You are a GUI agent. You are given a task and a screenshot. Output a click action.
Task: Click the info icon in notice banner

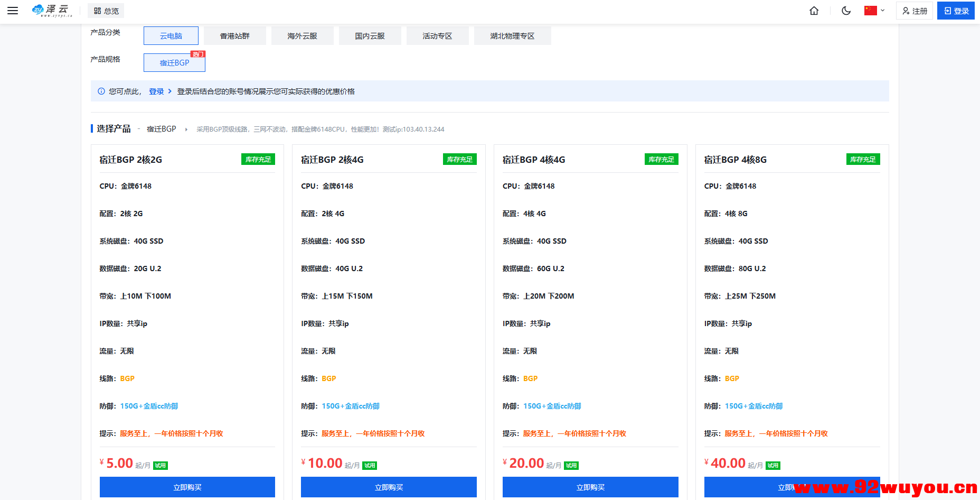point(101,91)
